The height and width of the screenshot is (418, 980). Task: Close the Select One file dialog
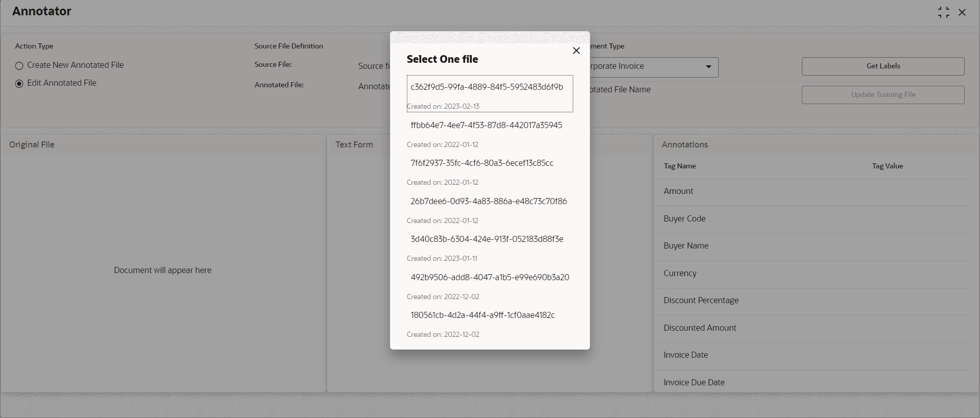(x=576, y=51)
